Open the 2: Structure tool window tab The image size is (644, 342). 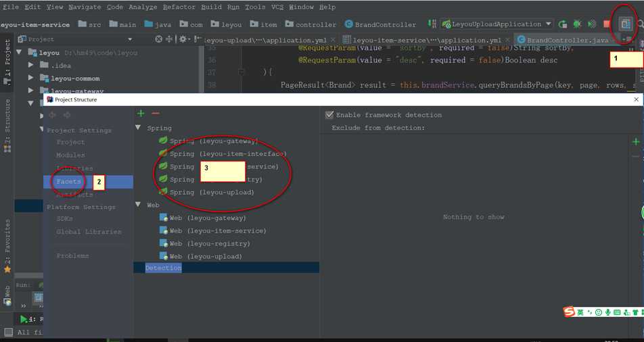click(x=7, y=125)
